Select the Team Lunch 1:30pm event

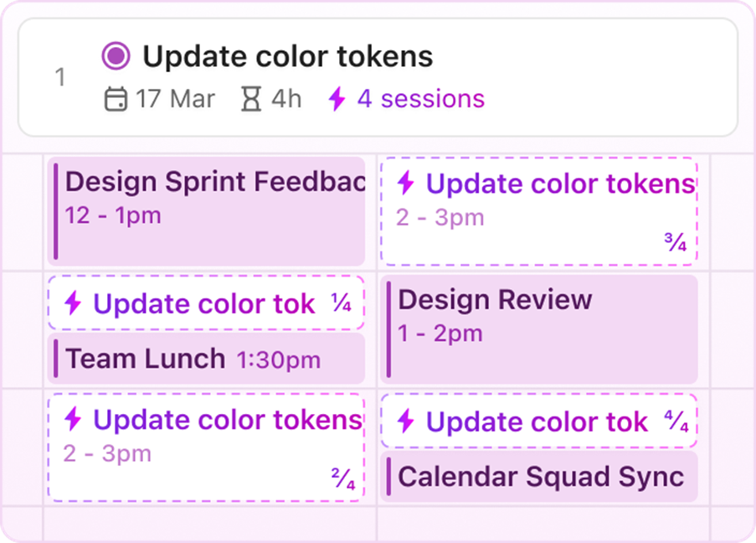click(206, 359)
